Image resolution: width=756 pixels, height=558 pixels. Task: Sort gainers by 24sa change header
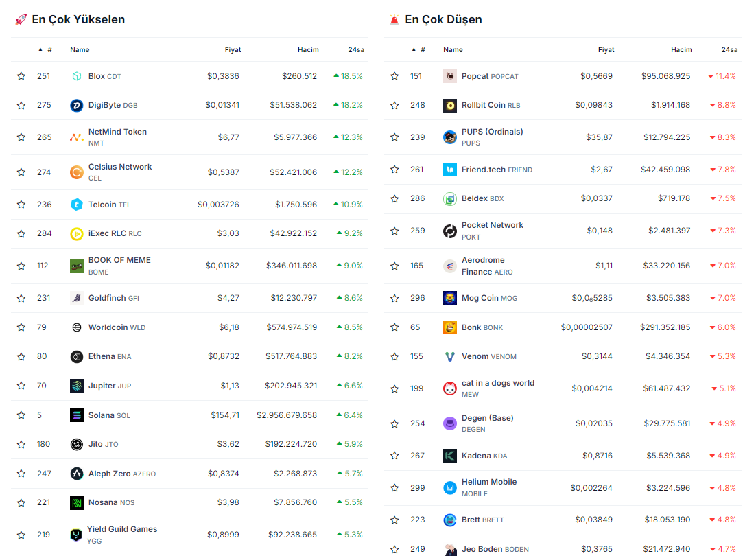355,50
